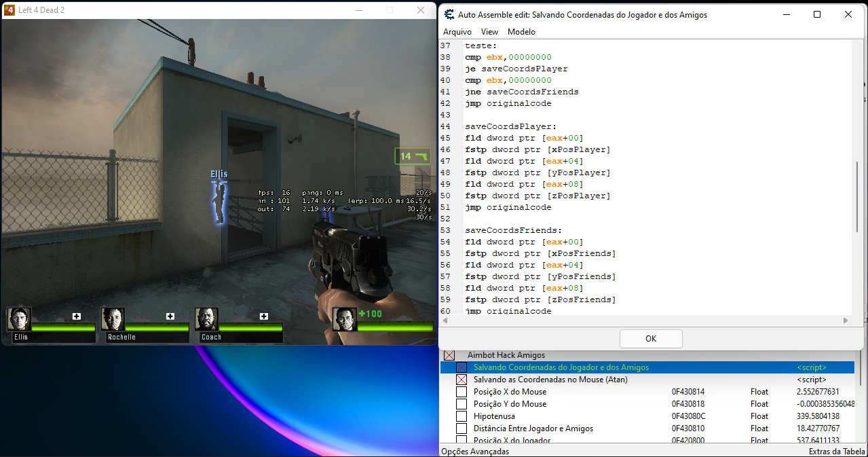Open the Arquivo menu
Screen dimensions: 868x457
457,32
